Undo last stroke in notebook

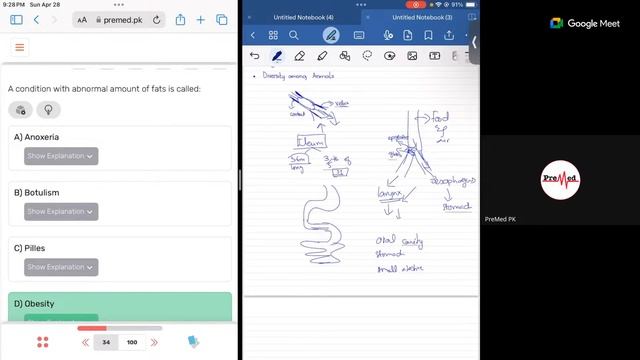tap(254, 56)
